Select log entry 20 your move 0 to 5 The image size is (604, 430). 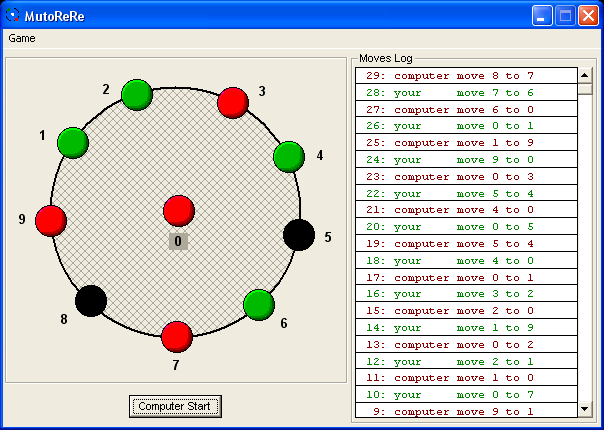point(466,227)
